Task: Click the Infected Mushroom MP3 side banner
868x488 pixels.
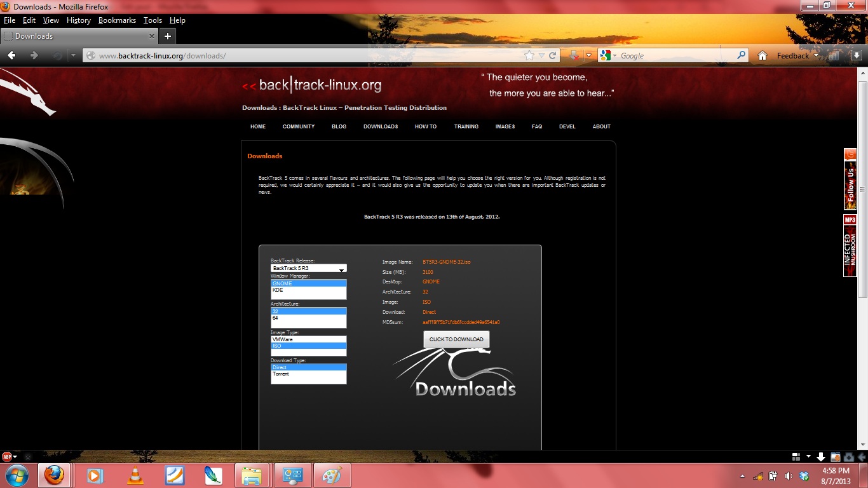Action: pos(850,246)
